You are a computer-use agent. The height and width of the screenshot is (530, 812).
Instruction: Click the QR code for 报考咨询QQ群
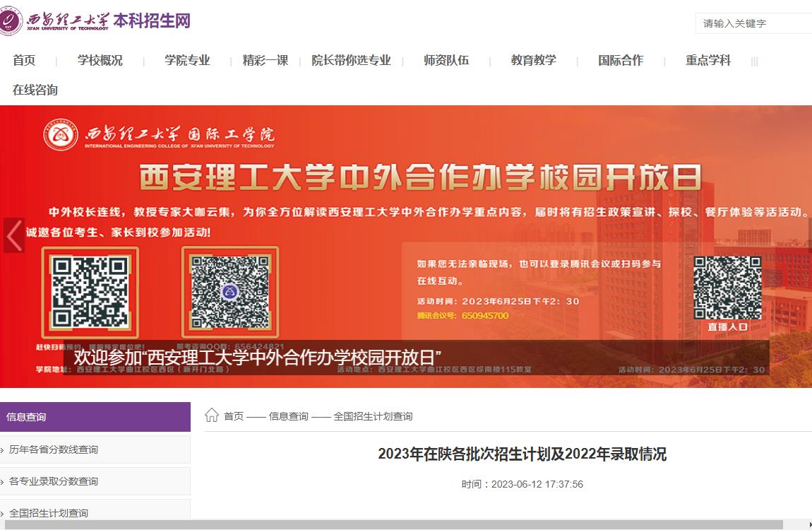(230, 292)
